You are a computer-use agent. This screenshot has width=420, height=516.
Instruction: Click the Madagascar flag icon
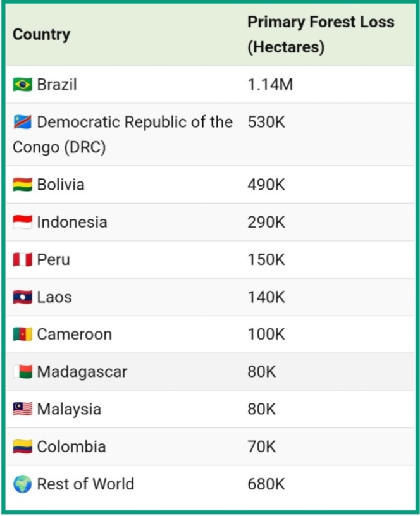tap(22, 372)
